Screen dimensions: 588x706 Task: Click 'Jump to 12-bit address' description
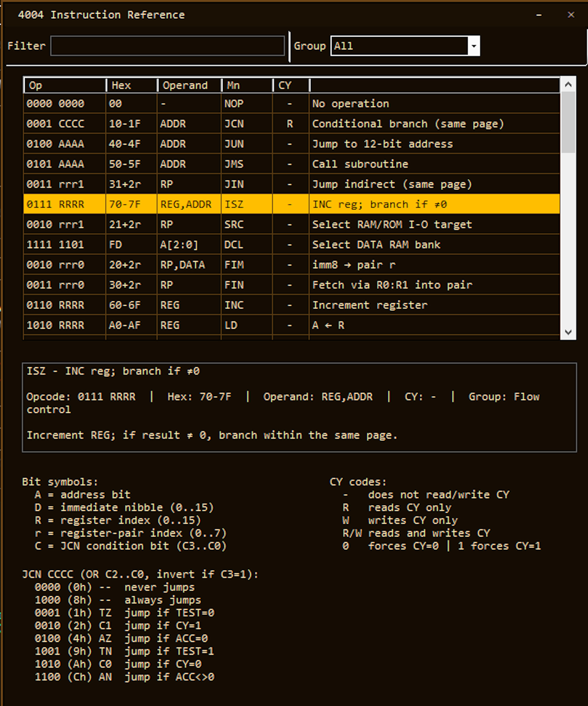[x=434, y=144]
